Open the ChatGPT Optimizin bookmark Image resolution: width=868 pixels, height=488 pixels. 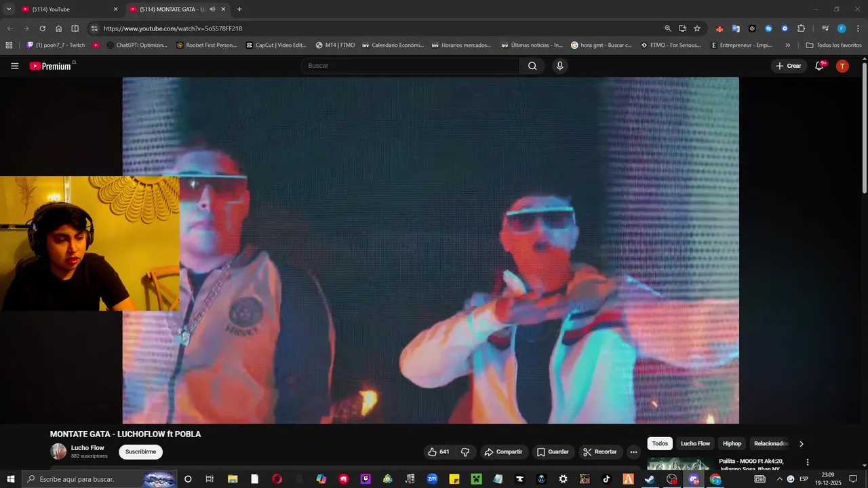[137, 45]
